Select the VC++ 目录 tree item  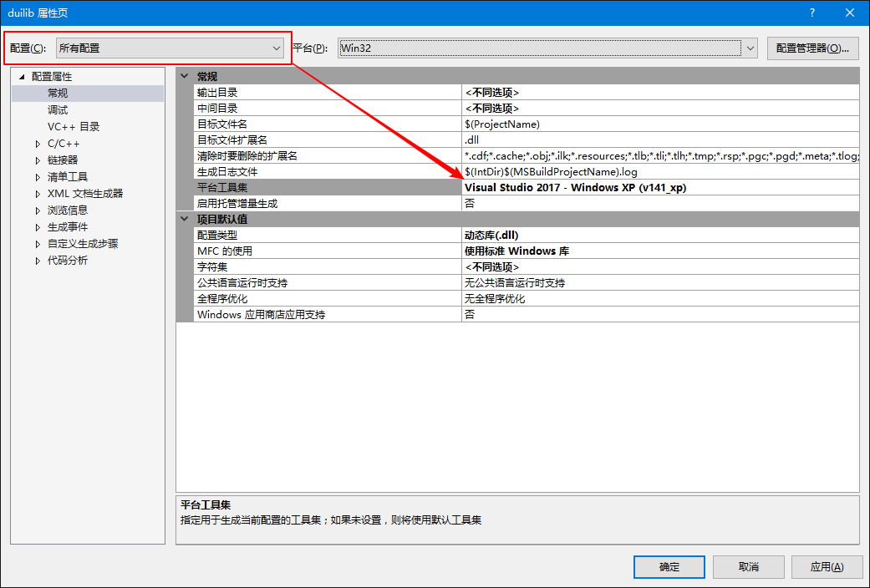point(74,127)
